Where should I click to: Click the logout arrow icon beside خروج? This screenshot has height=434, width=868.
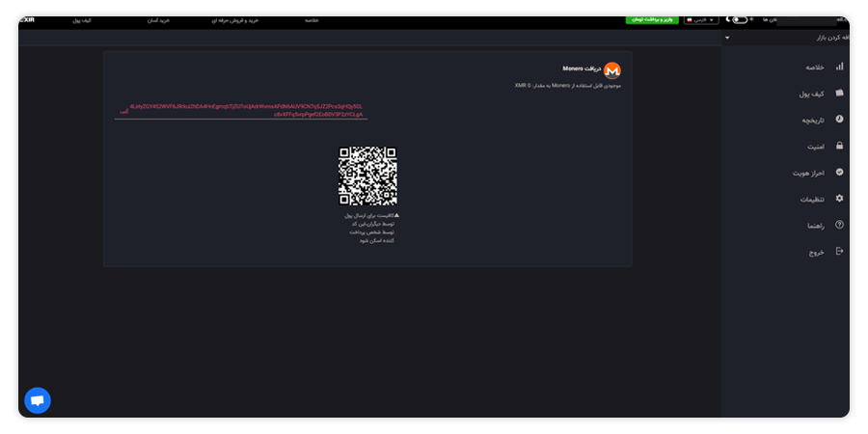[x=839, y=252]
